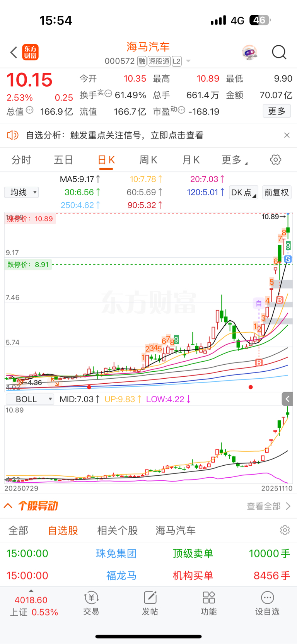Tap the MA5:9.17 value
Screen dimensions: 297x644
[80, 179]
